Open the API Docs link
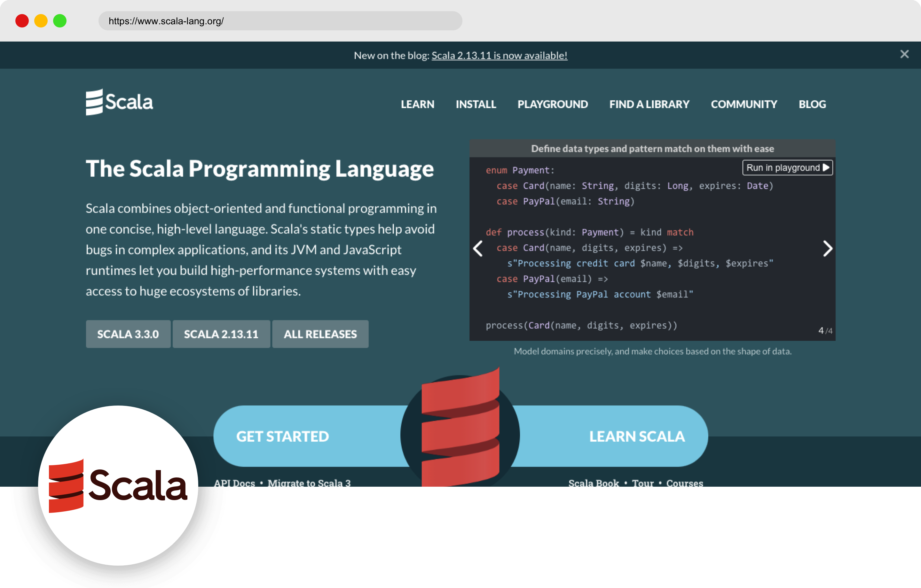The width and height of the screenshot is (921, 588). pos(234,483)
